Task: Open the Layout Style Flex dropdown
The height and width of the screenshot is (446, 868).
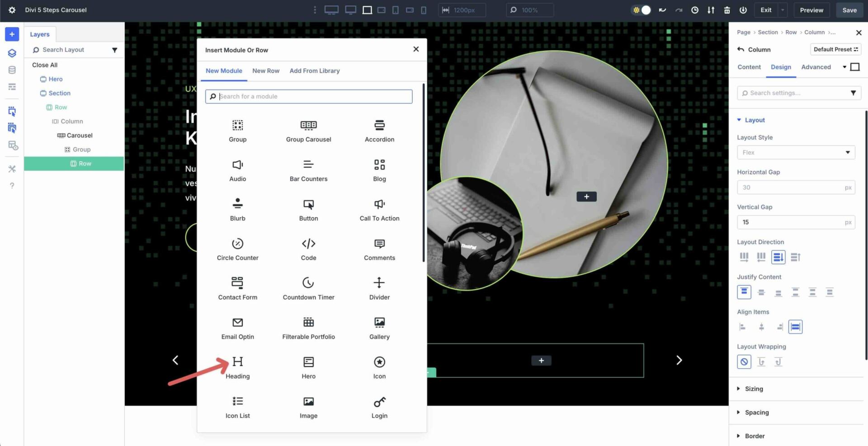Action: (796, 152)
